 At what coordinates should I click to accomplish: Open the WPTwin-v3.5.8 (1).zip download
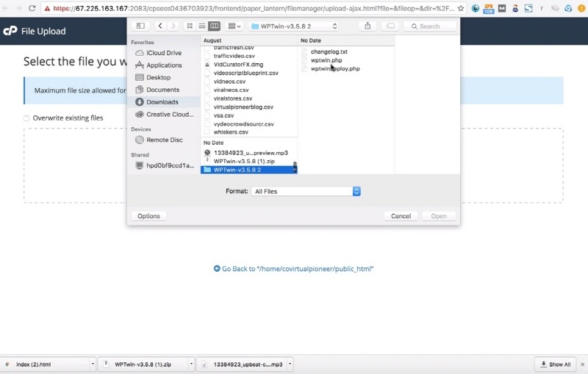143,364
